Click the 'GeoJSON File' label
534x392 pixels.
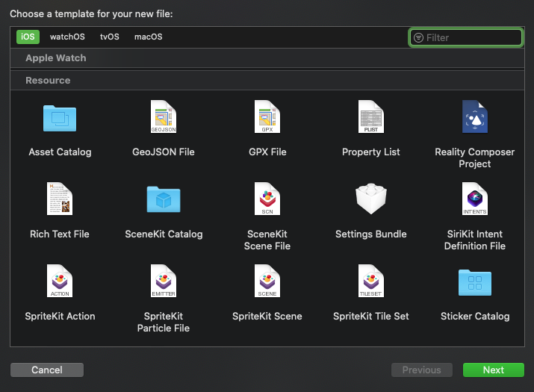164,152
